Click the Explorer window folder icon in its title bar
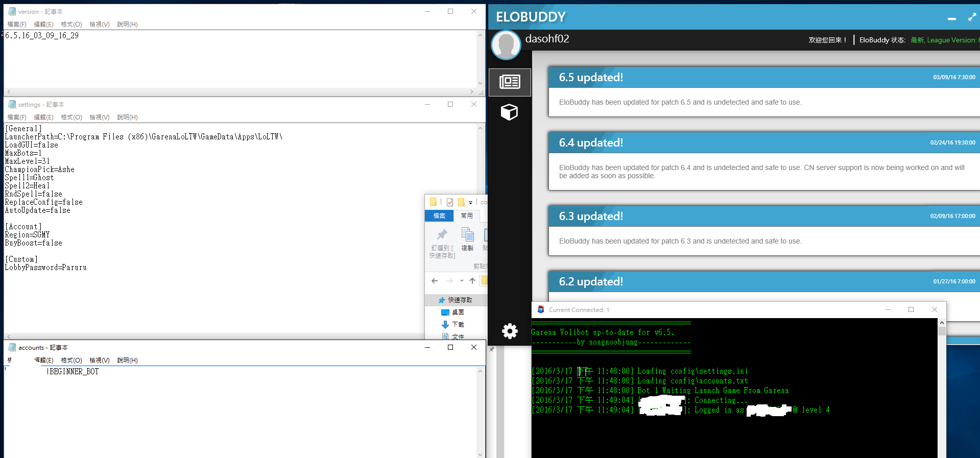 point(433,202)
